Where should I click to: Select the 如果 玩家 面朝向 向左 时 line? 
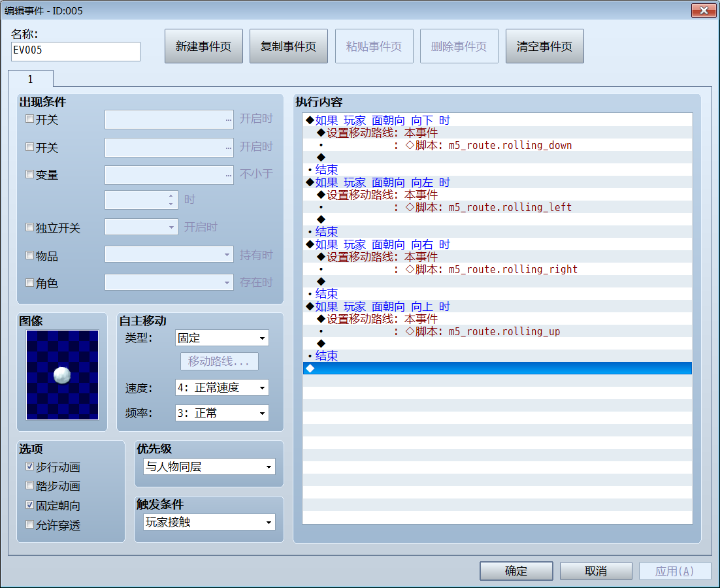(497, 182)
